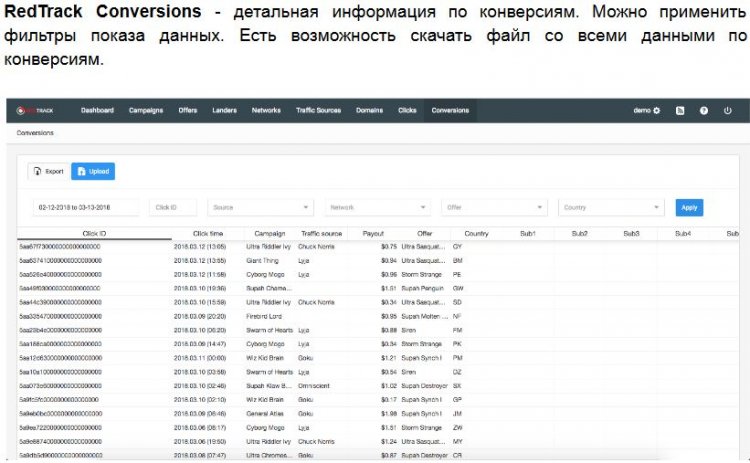
Task: Focus the Click ID filter field
Action: click(x=173, y=208)
